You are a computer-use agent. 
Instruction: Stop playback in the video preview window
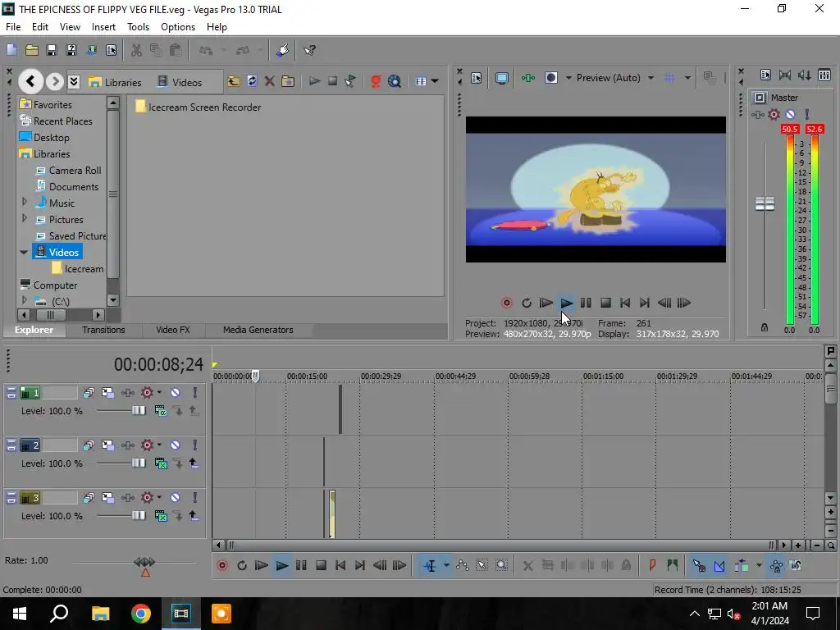pyautogui.click(x=605, y=304)
